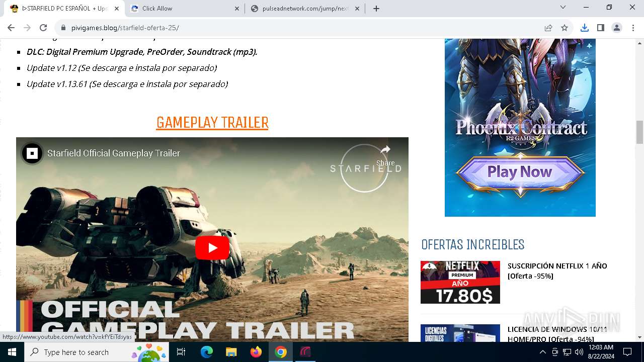Viewport: 644px width, 362px height.
Task: Close the pulseadnetwork.com tab
Action: click(358, 9)
